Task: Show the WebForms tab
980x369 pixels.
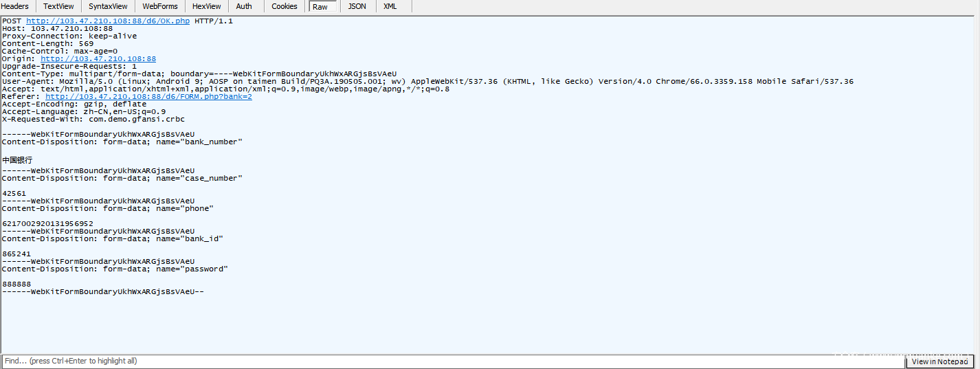Action: click(159, 6)
